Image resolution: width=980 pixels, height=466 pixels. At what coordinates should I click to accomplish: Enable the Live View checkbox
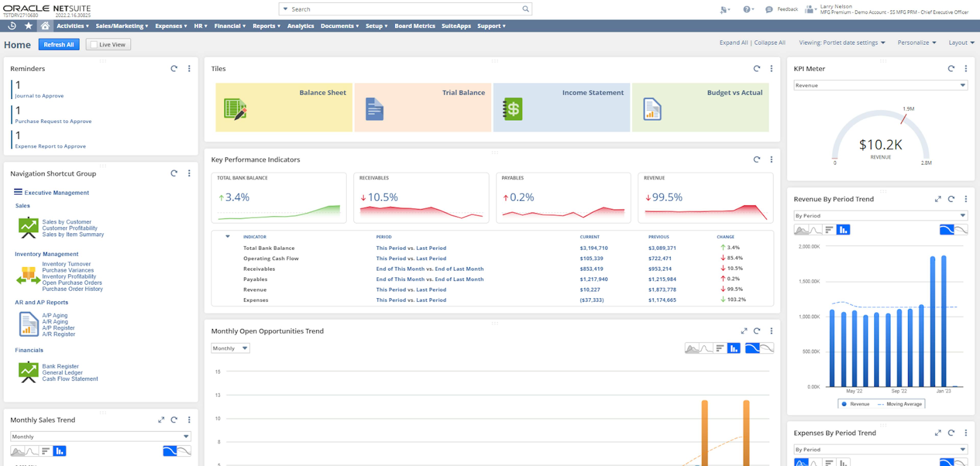coord(94,44)
